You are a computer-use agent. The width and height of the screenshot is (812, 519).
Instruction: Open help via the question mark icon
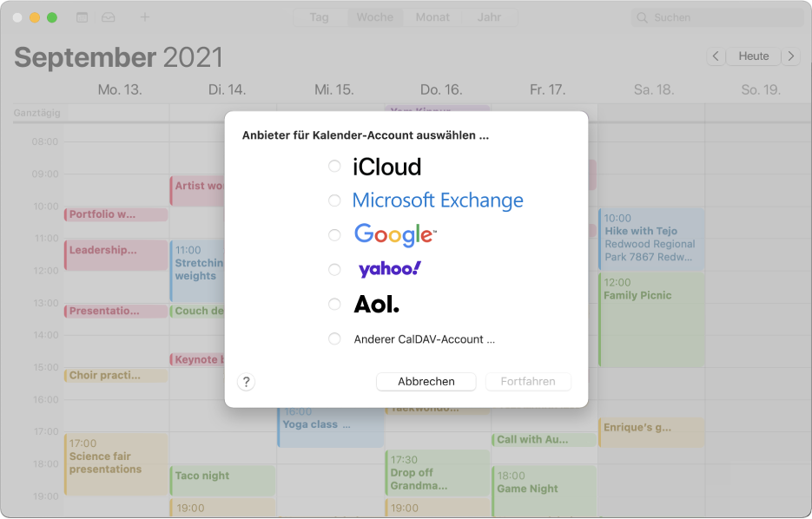point(246,381)
